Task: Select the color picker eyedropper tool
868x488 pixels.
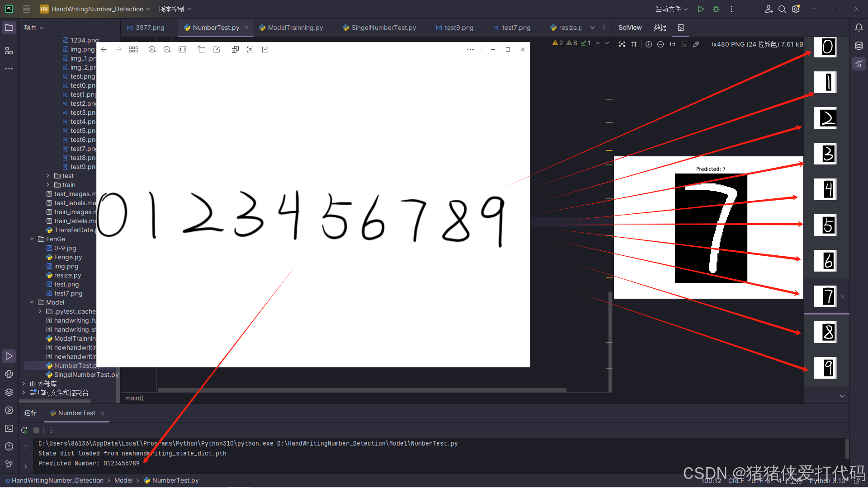Action: 696,44
